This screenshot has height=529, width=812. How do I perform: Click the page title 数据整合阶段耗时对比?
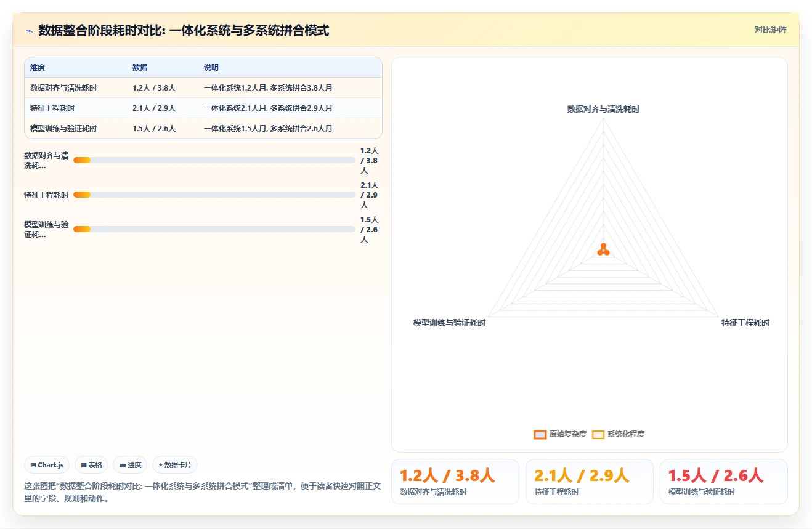coord(184,30)
